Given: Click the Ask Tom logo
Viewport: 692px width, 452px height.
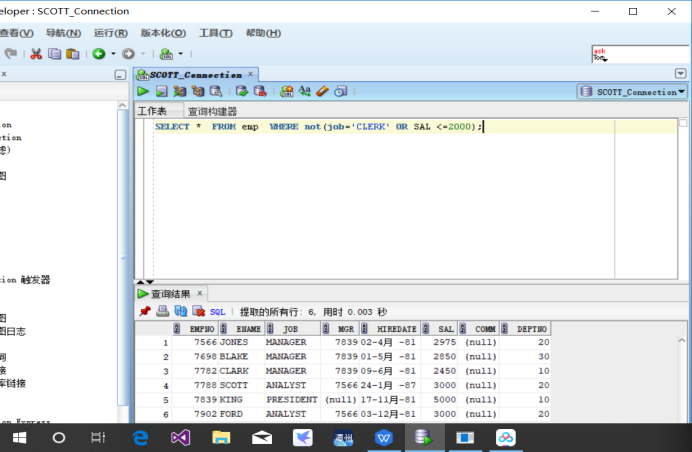Looking at the screenshot, I should click(x=600, y=54).
